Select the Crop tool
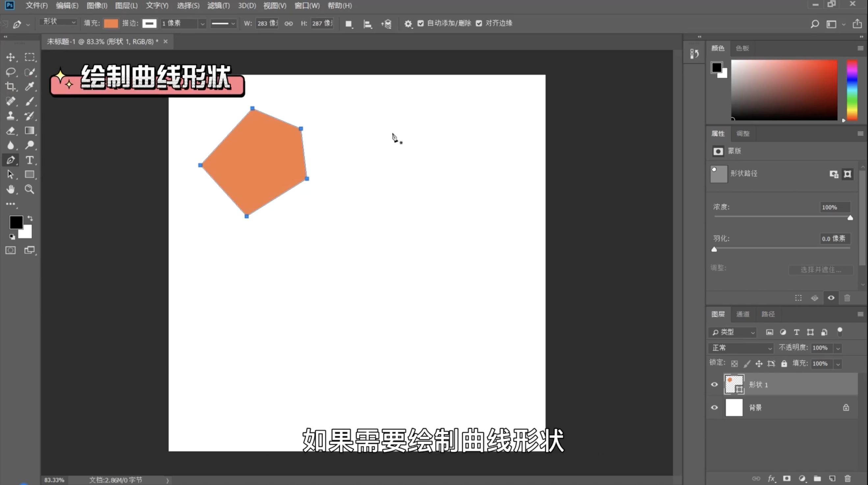 (x=11, y=87)
